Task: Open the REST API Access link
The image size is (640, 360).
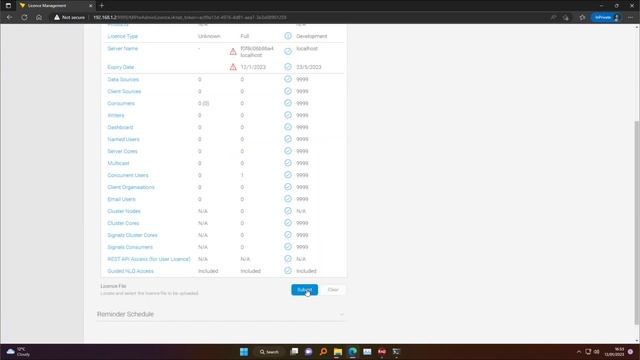Action: [149, 259]
